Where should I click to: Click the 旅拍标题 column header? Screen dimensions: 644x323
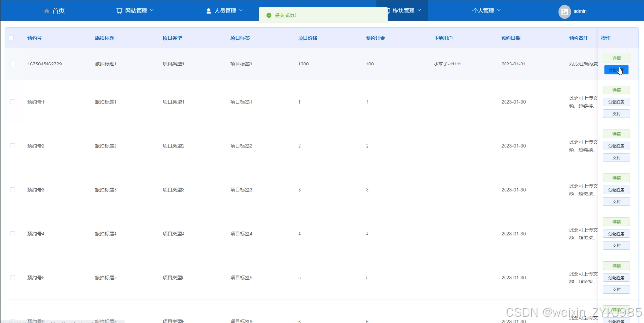tap(104, 38)
